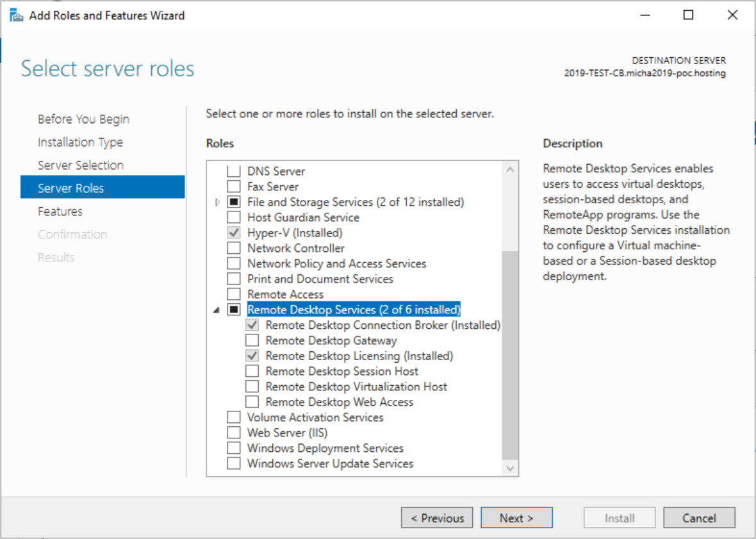Viewport: 756px width, 539px height.
Task: Cancel the Add Roles wizard
Action: click(x=699, y=518)
